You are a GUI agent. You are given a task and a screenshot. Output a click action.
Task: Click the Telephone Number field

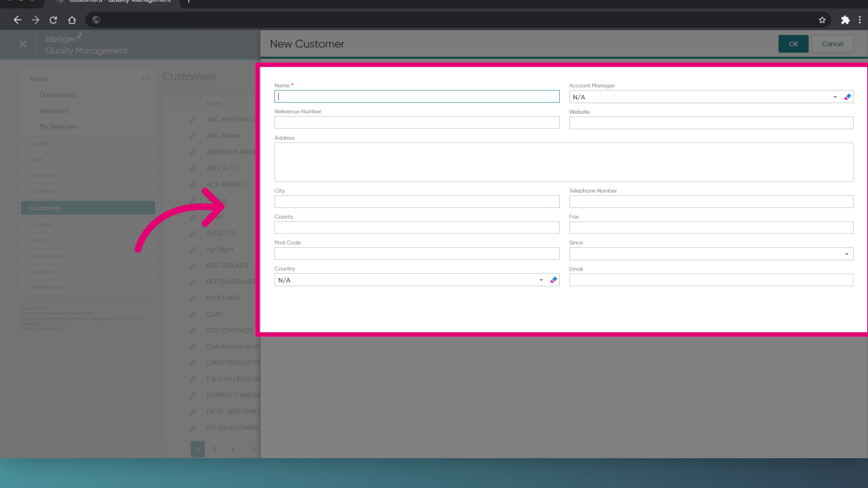click(x=711, y=202)
